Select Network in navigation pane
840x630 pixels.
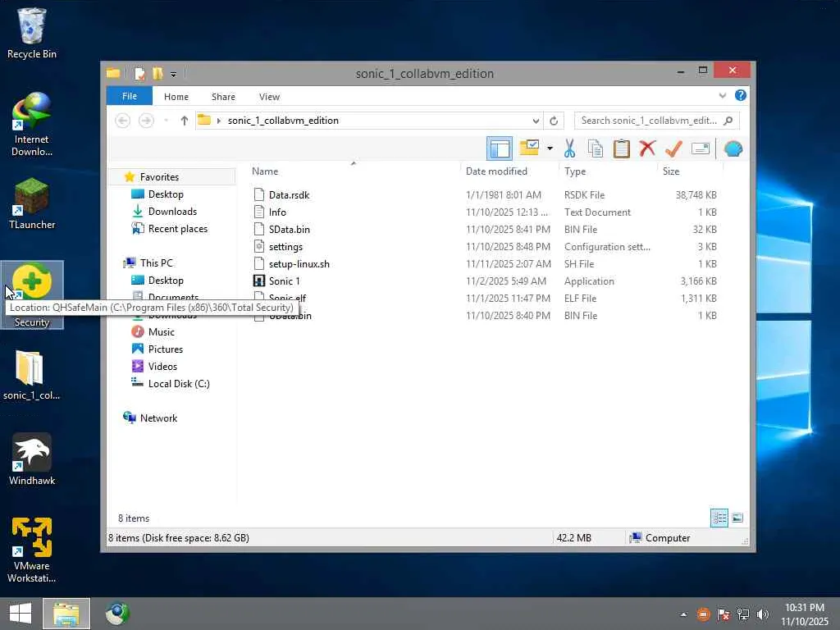click(158, 418)
